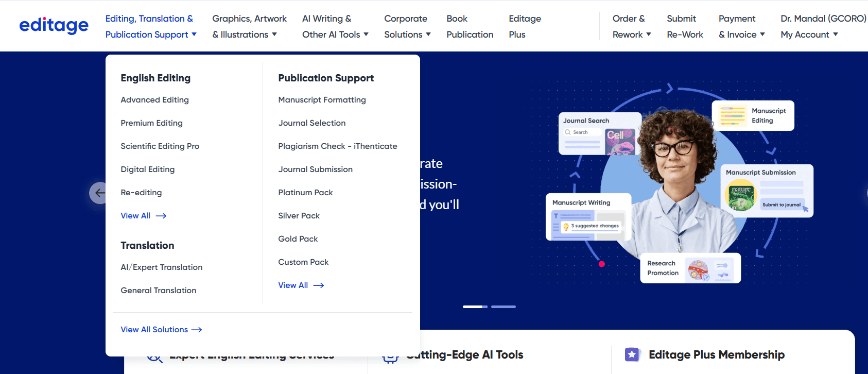Click the Manuscript Submission card in illustration
The height and width of the screenshot is (374, 868).
tap(767, 191)
